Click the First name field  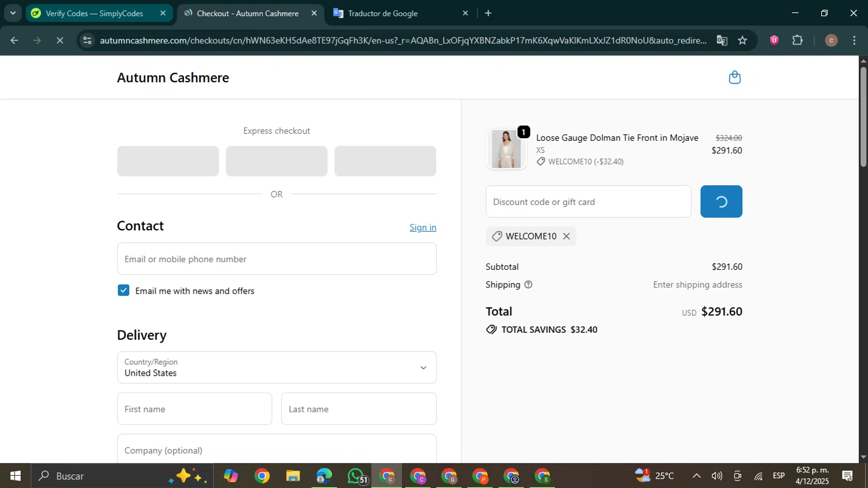point(194,409)
